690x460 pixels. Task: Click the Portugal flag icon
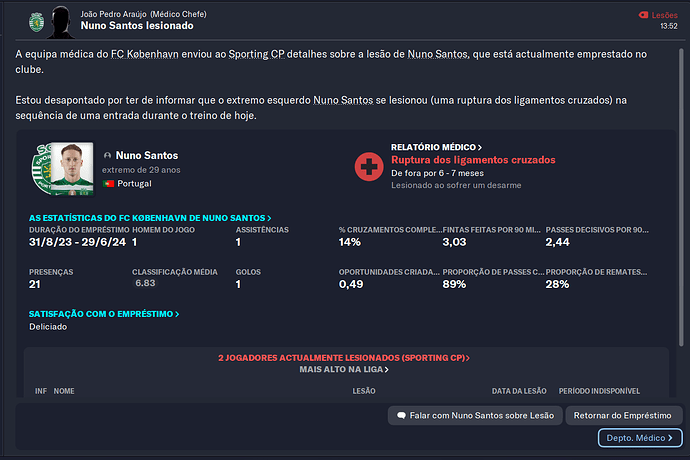click(x=108, y=184)
